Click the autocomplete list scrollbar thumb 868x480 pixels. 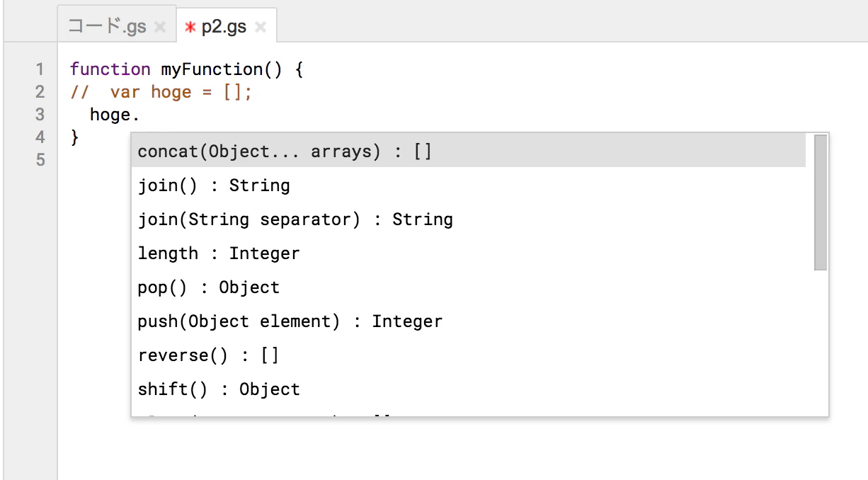tap(821, 202)
